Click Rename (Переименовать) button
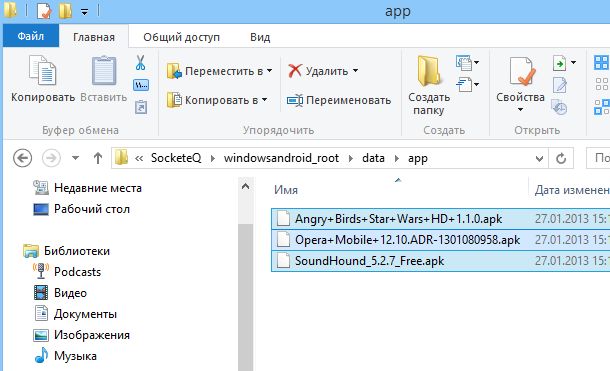 pos(338,100)
